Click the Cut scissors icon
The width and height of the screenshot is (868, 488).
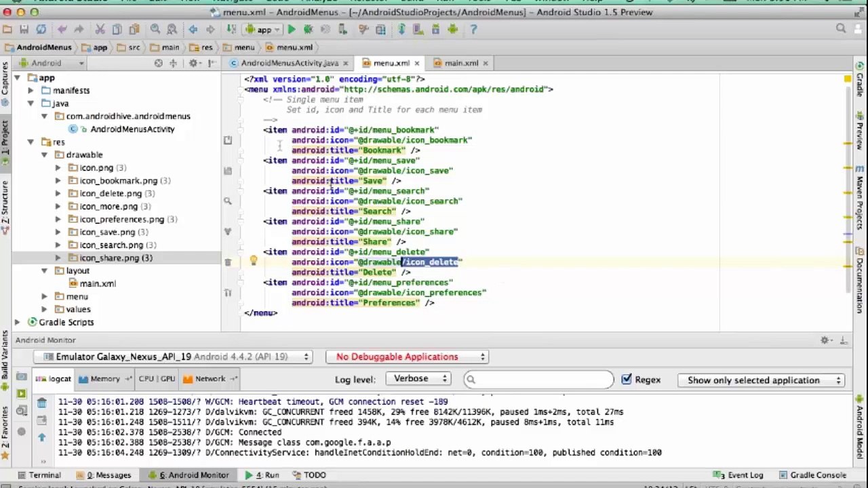pos(100,29)
